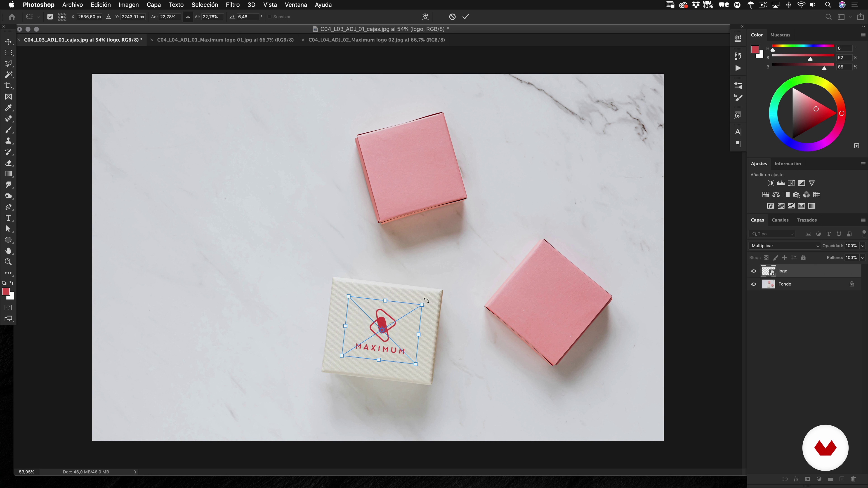Open the Opacidad dropdown arrow
Screen dimensions: 868x488
click(x=863, y=246)
